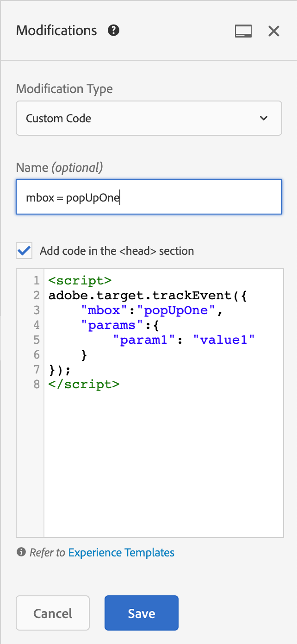Click the Modification Type chevron arrow
Image resolution: width=297 pixels, height=644 pixels.
(264, 118)
